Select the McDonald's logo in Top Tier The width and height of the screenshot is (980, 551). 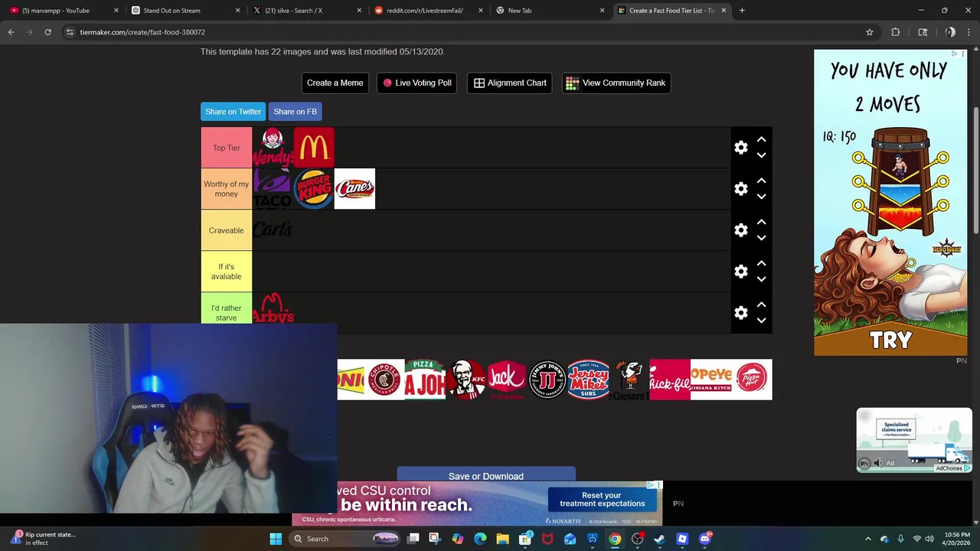(314, 147)
